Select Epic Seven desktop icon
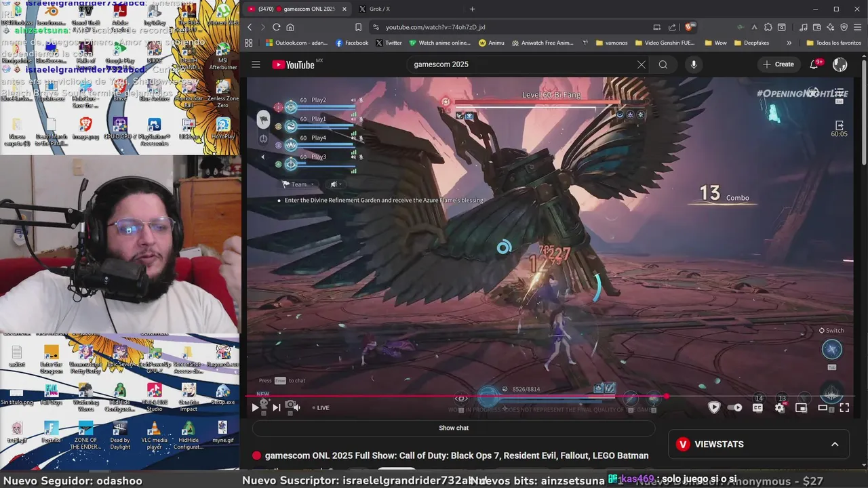 coord(120,357)
